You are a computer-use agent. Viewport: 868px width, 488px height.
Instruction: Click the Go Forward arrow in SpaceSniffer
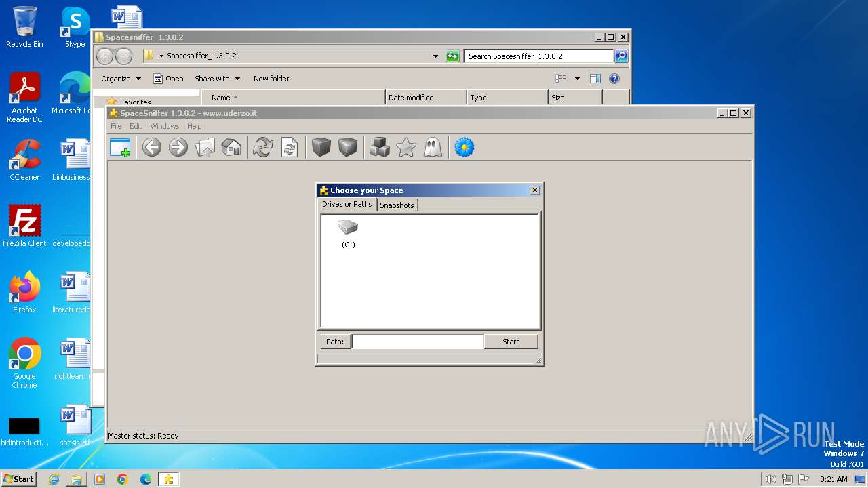coord(178,147)
